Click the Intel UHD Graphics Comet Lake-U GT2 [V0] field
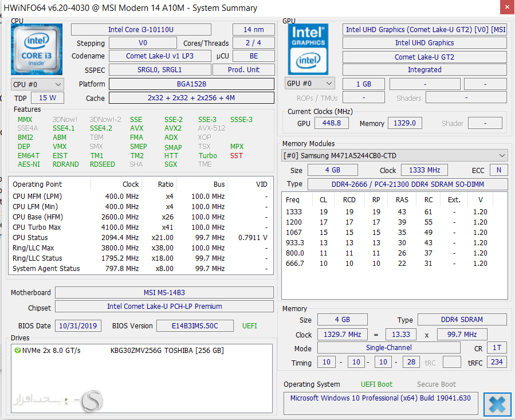 pos(424,30)
